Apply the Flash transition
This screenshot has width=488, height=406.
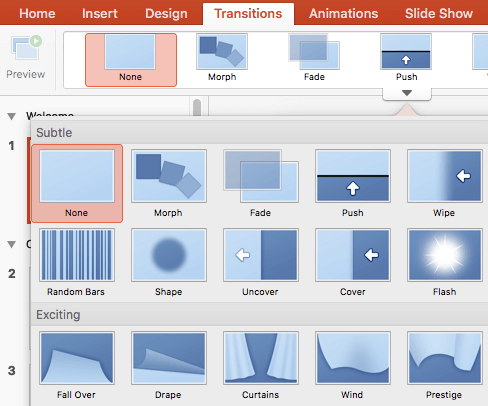coord(445,262)
